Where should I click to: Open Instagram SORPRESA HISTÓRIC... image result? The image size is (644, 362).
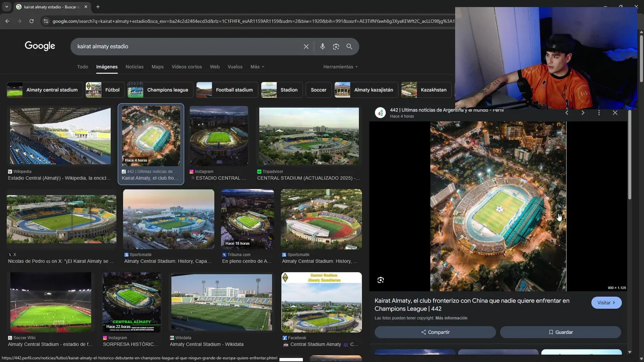(132, 302)
